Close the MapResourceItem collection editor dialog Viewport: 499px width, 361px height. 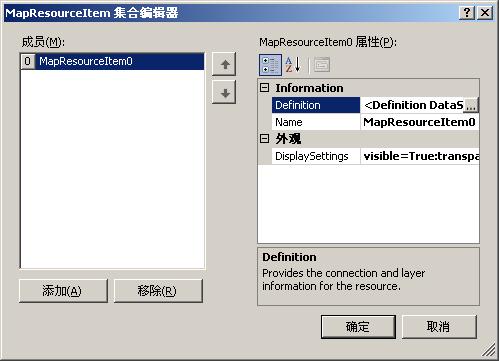[x=485, y=13]
